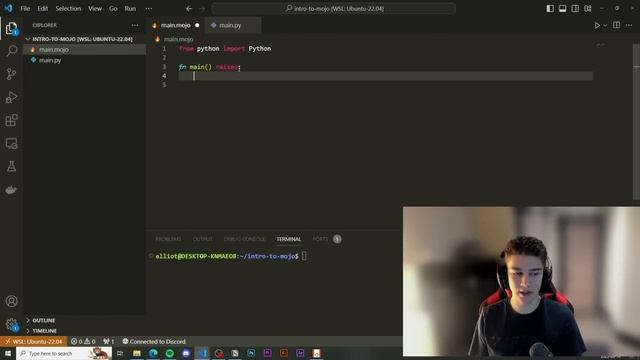
Task: Open Task View on the taskbar
Action: 120,353
